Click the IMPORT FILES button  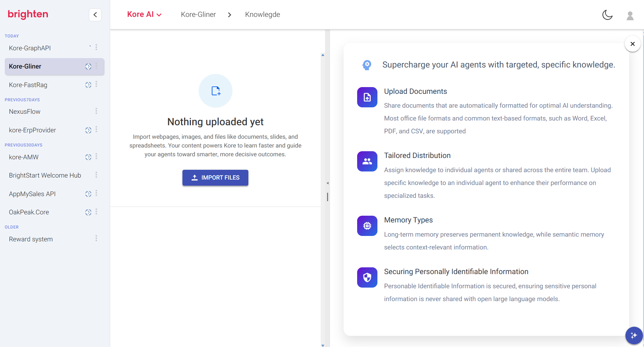click(x=215, y=178)
